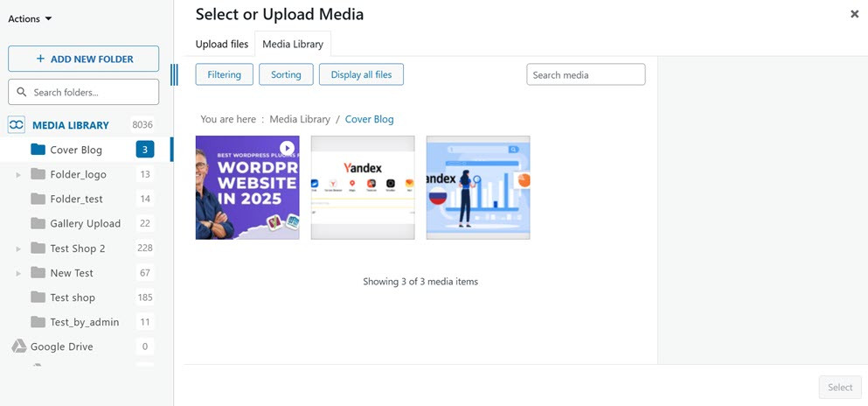Click the Sorting button
The image size is (868, 406).
pos(286,74)
